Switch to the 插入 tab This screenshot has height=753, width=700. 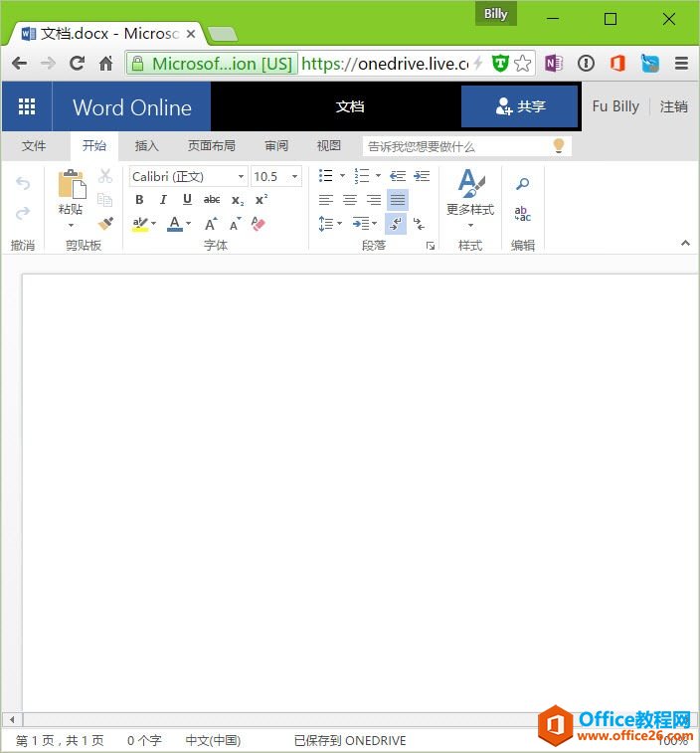146,145
